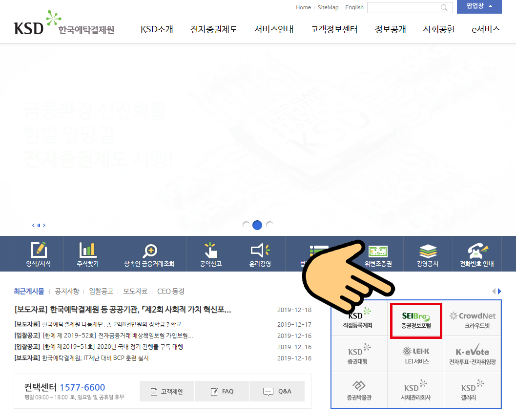The image size is (516, 420).
Task: Open KSD 증권대행 tile
Action: [359, 354]
